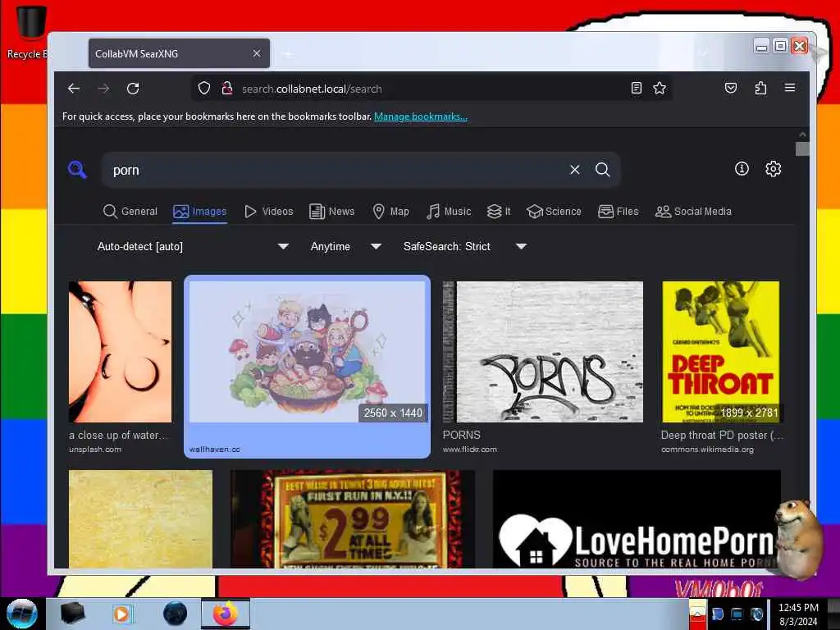This screenshot has width=840, height=630.
Task: Open the PORNS graffiti image result
Action: [x=543, y=352]
